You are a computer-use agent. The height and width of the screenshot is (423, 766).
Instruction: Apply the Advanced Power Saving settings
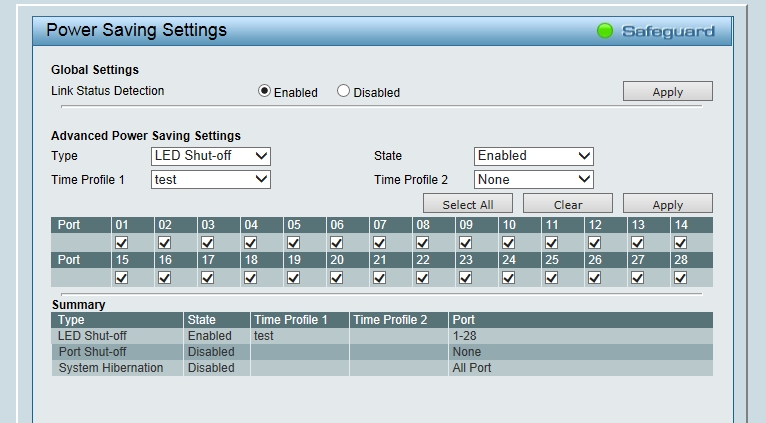tap(667, 204)
